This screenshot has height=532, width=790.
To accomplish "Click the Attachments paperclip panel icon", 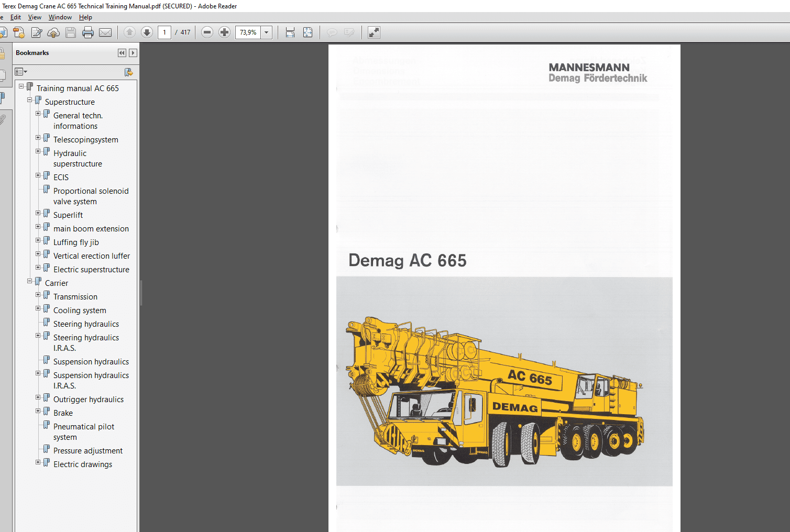I will [4, 119].
